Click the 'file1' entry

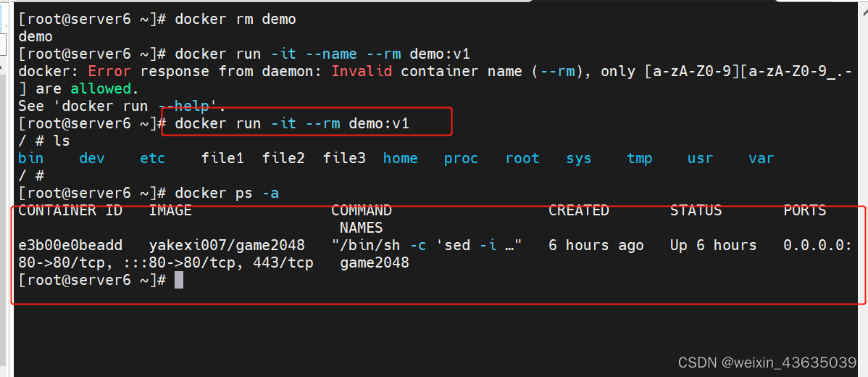point(222,158)
